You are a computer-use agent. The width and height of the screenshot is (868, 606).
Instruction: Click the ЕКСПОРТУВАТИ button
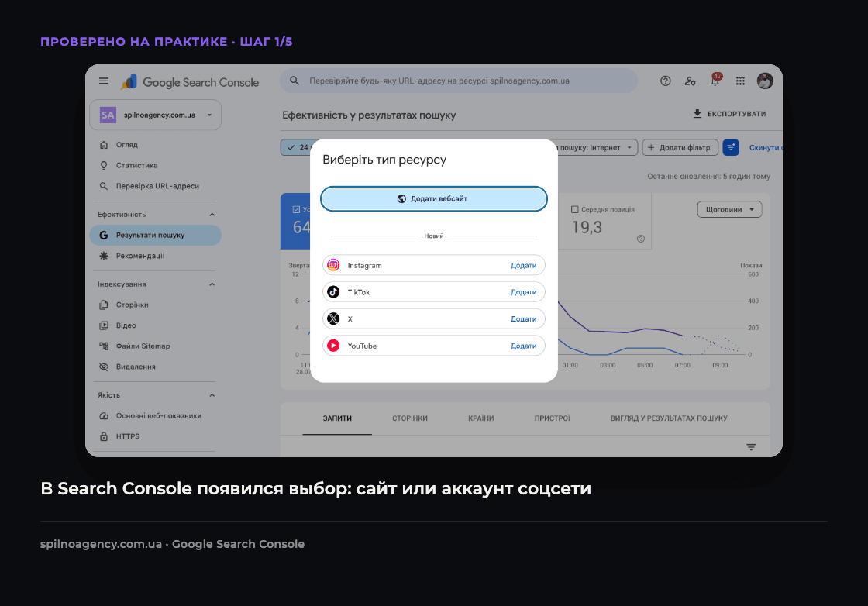(x=729, y=113)
